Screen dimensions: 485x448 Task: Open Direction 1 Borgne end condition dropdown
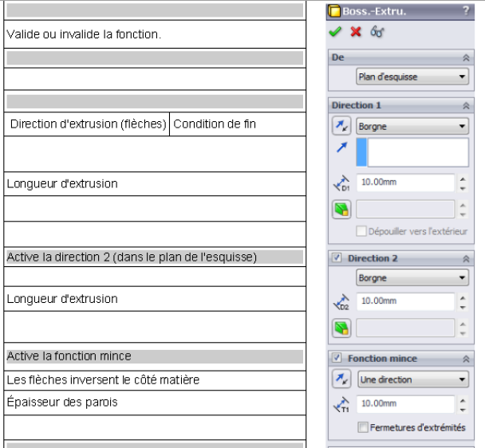pyautogui.click(x=412, y=126)
